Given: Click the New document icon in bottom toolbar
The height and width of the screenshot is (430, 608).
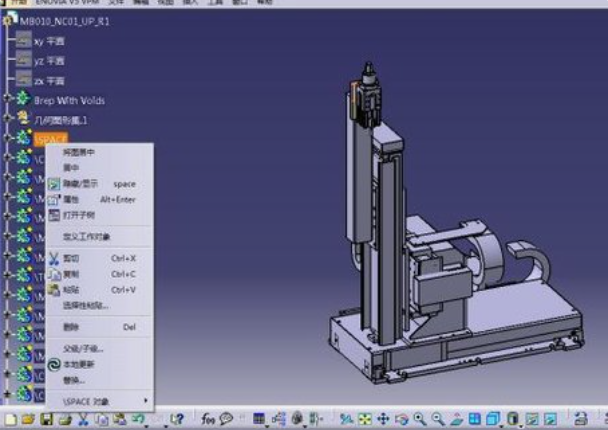Looking at the screenshot, I should point(12,419).
